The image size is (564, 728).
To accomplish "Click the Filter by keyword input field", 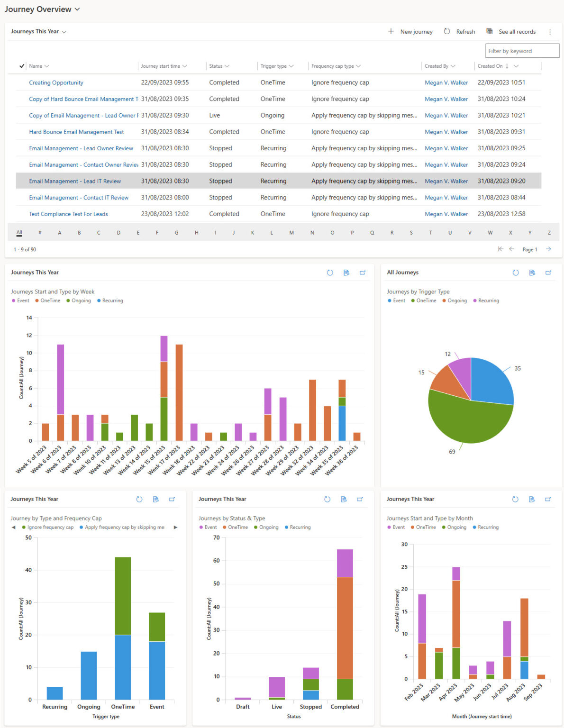I will 521,51.
